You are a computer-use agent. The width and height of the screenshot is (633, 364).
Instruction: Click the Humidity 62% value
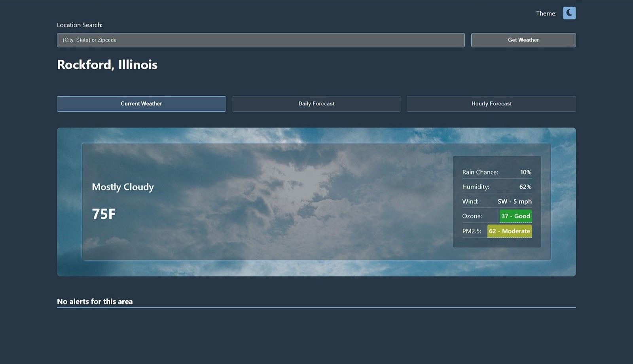(x=525, y=187)
